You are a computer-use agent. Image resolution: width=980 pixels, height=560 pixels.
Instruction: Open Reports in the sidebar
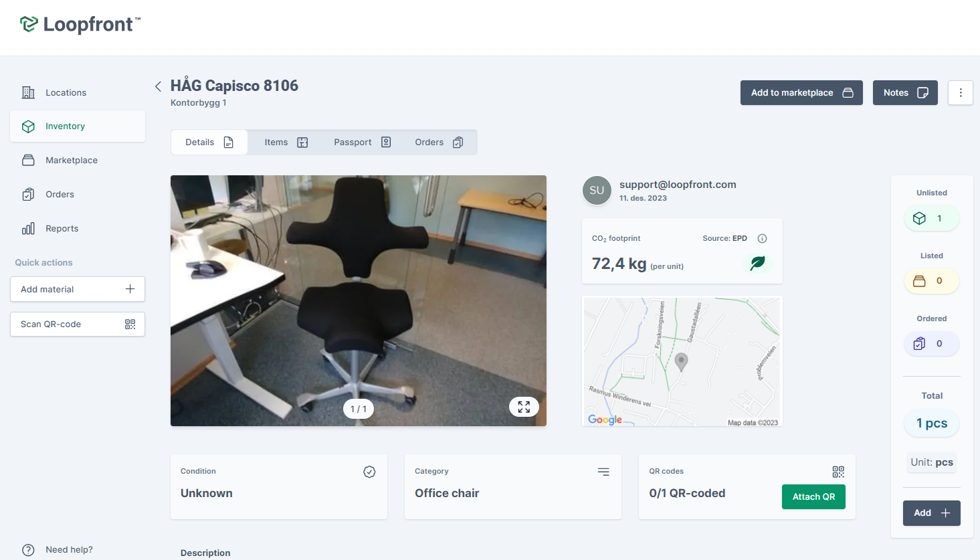click(x=78, y=228)
